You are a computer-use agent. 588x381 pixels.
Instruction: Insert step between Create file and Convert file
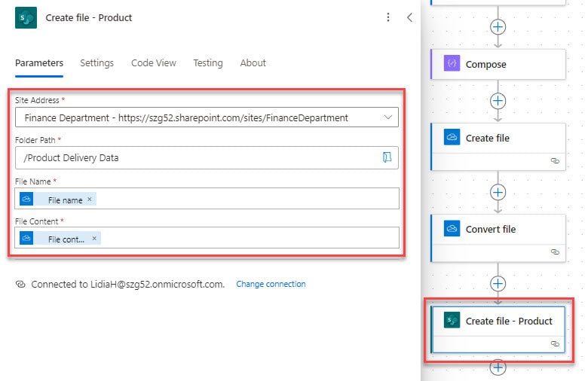[x=498, y=192]
